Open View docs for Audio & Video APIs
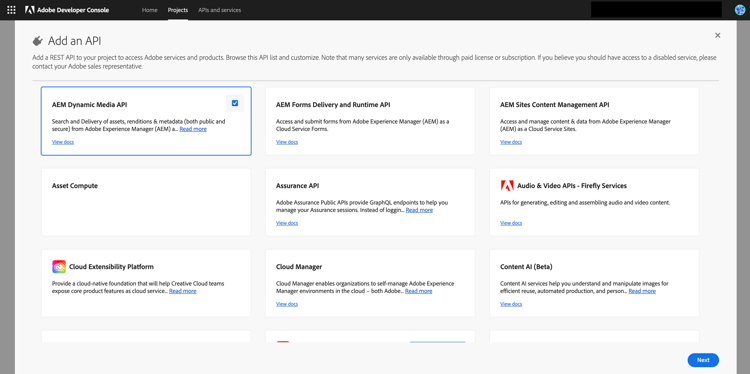This screenshot has width=750, height=374. pyautogui.click(x=511, y=223)
